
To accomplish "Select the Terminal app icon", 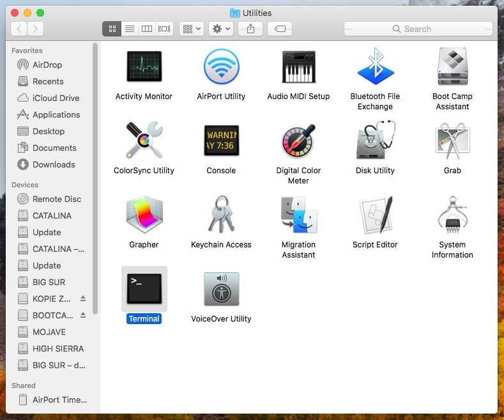I will 144,288.
